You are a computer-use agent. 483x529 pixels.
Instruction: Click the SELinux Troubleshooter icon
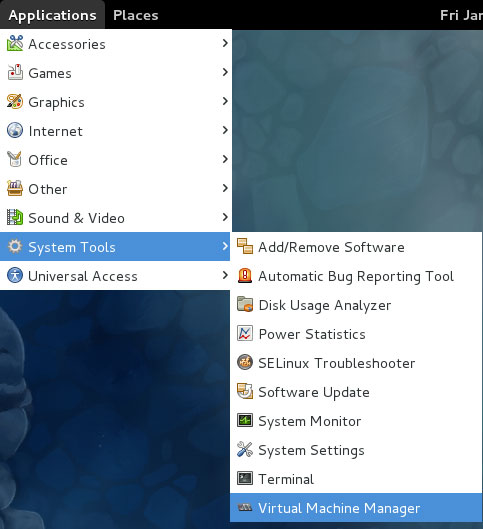click(245, 363)
